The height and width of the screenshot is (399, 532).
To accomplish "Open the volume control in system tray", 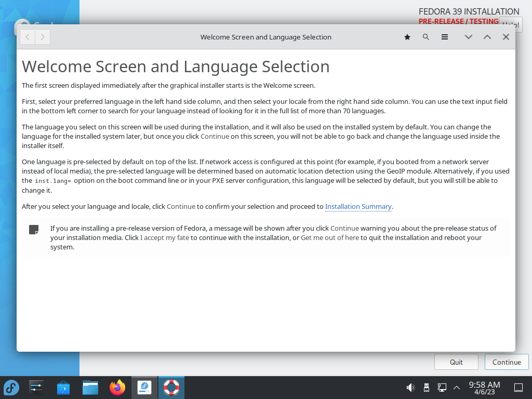I will coord(410,388).
